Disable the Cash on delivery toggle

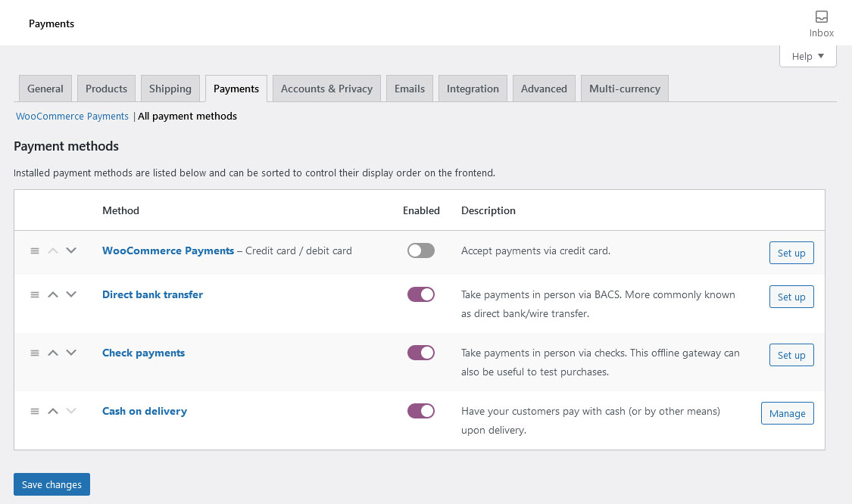coord(421,411)
